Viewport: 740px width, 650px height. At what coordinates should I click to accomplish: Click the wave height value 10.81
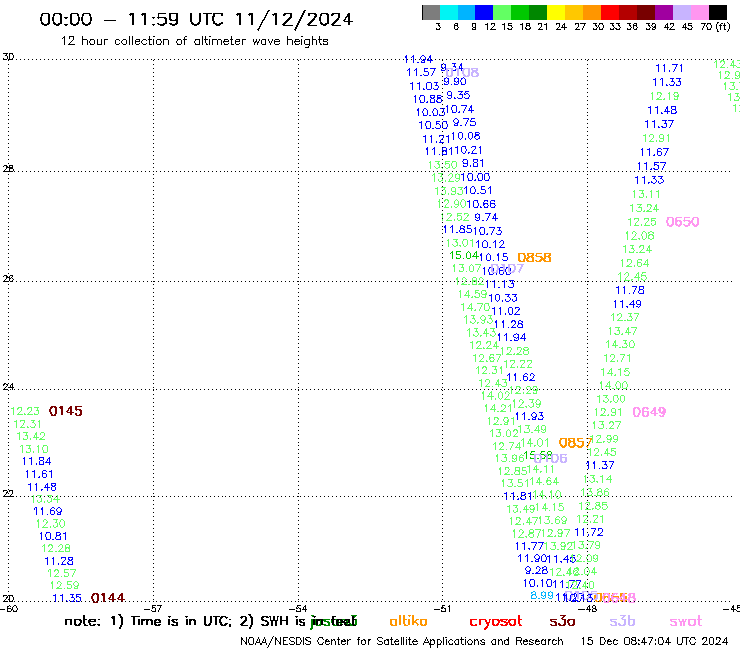click(53, 536)
